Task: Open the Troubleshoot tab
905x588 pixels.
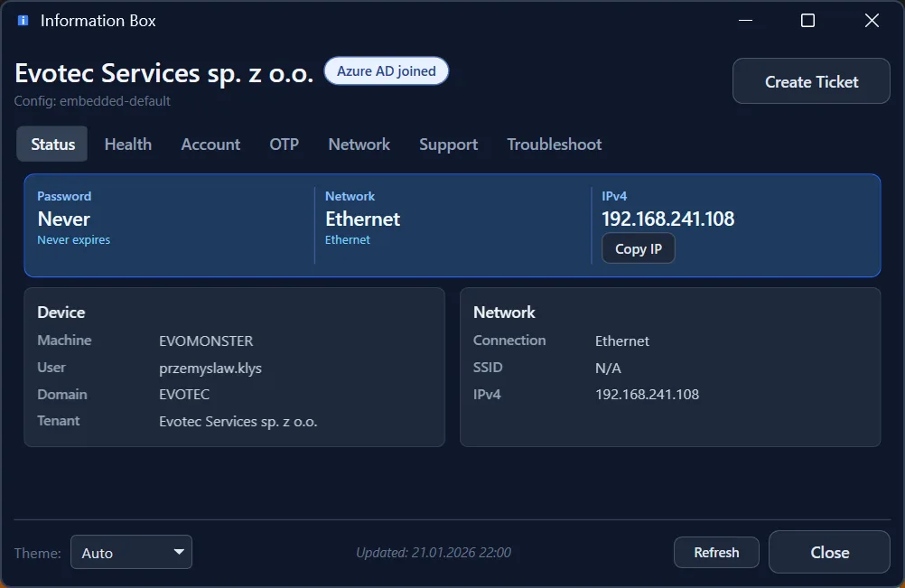Action: click(x=554, y=144)
